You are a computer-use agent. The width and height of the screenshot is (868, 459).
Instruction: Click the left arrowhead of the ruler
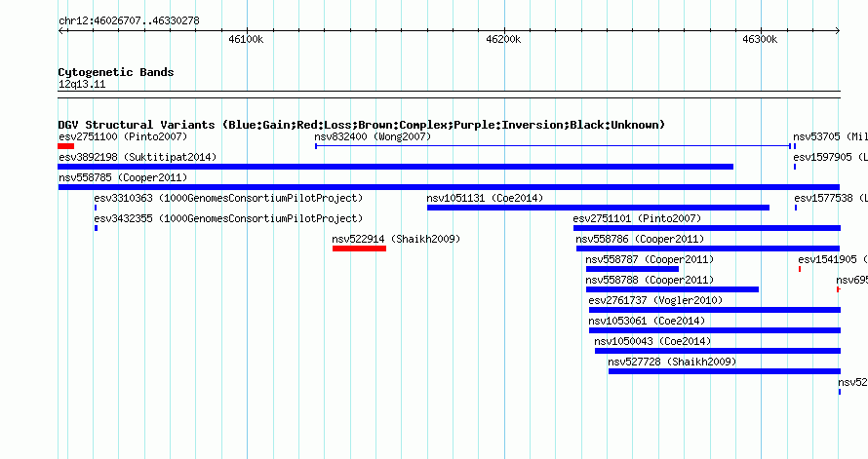tap(60, 30)
